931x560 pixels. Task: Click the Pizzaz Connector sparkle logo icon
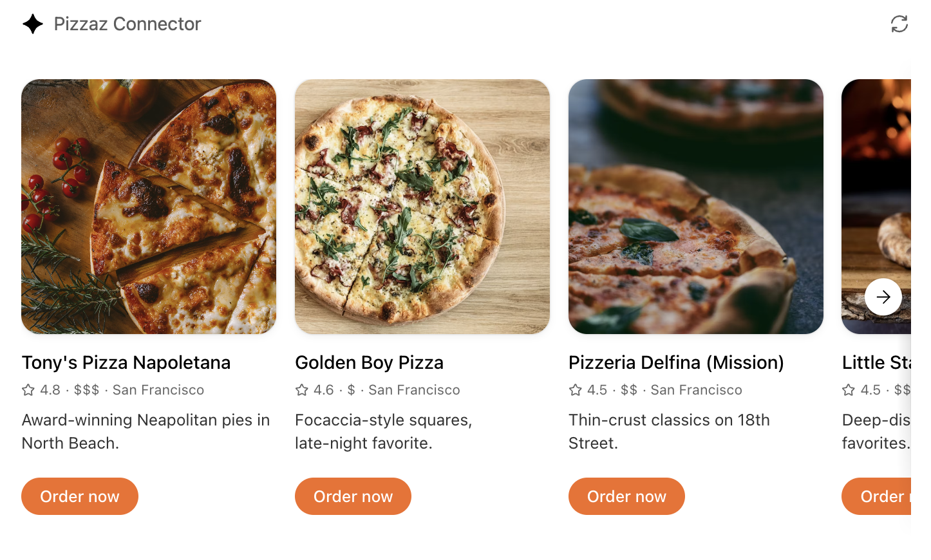tap(33, 24)
